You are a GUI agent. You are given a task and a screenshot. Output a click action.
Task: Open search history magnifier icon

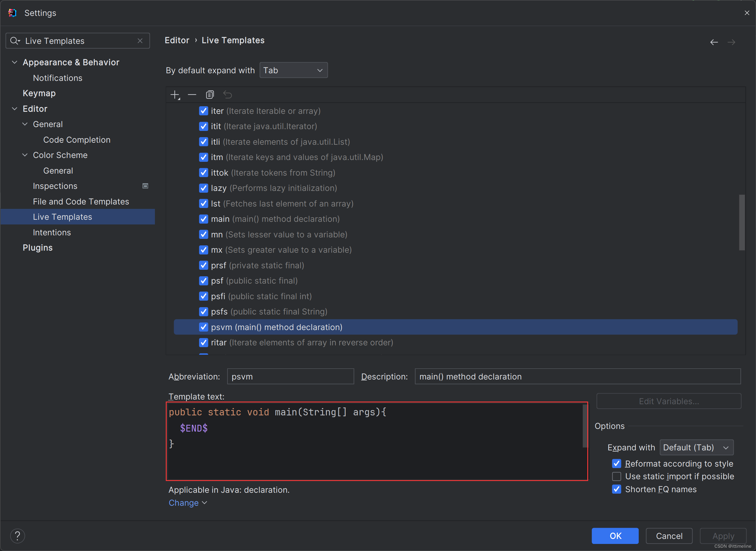(15, 41)
